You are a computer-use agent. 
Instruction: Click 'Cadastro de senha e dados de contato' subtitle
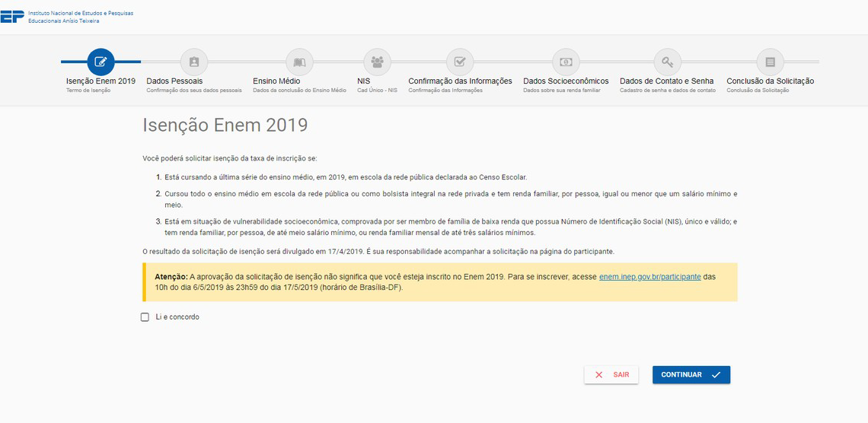(668, 91)
